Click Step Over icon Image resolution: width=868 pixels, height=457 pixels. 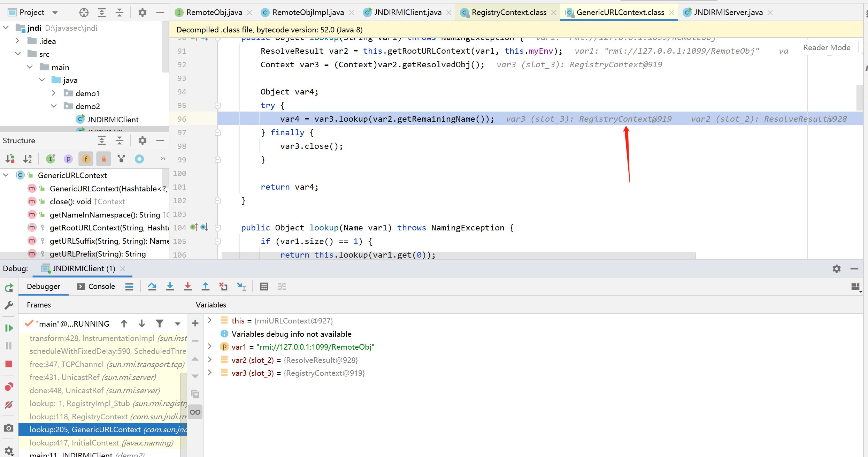click(152, 287)
